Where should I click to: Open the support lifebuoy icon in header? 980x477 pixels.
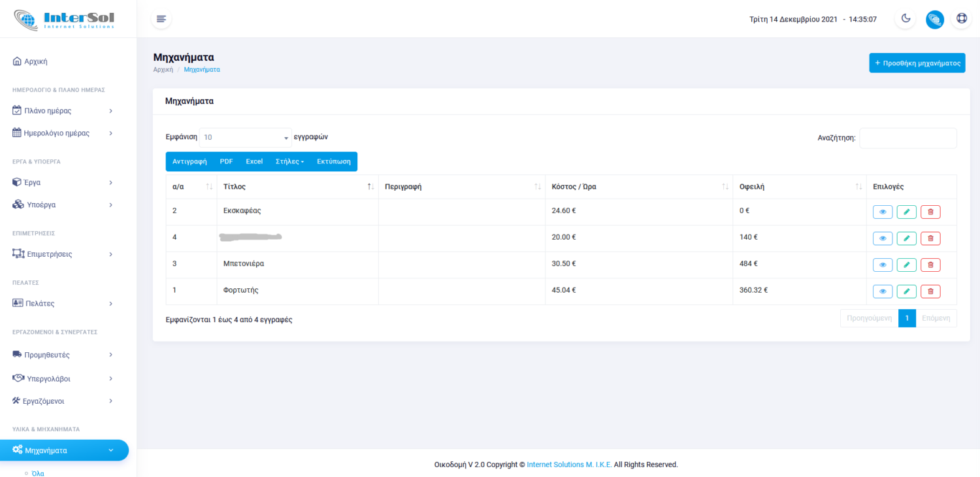click(961, 18)
